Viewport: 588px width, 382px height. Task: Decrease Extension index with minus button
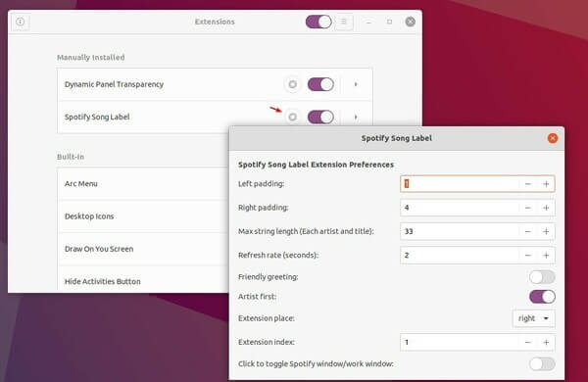[x=527, y=342]
